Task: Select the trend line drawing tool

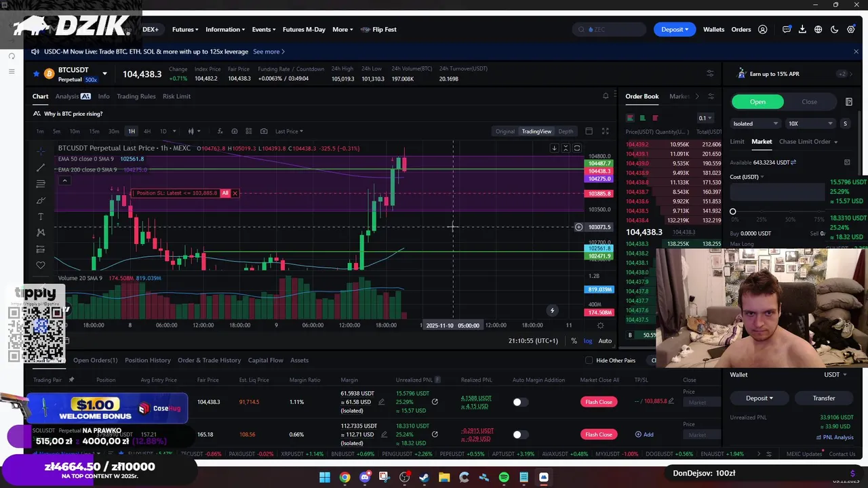Action: (41, 167)
